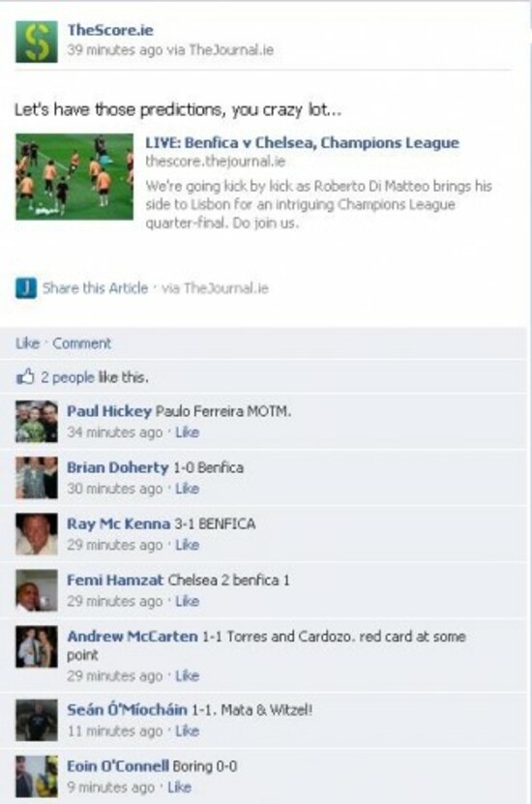Screen dimensions: 532x804
Task: Click Share this Article link
Action: pos(96,288)
